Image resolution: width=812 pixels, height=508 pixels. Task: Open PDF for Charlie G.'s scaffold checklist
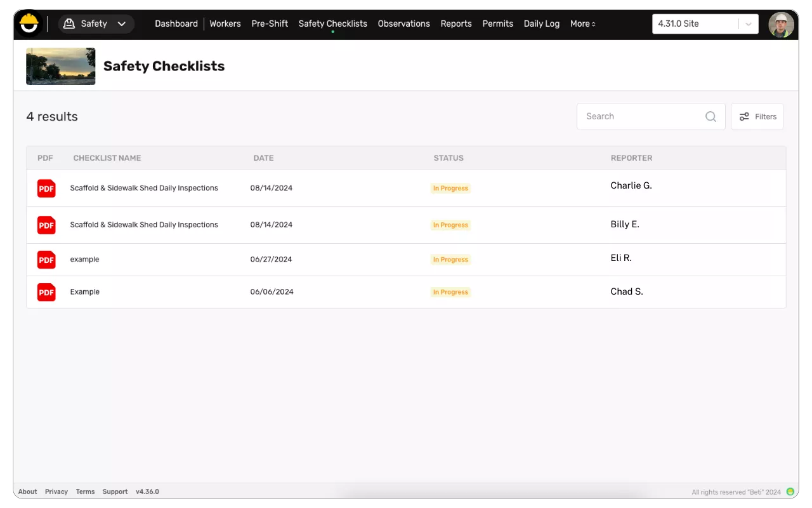pyautogui.click(x=46, y=189)
